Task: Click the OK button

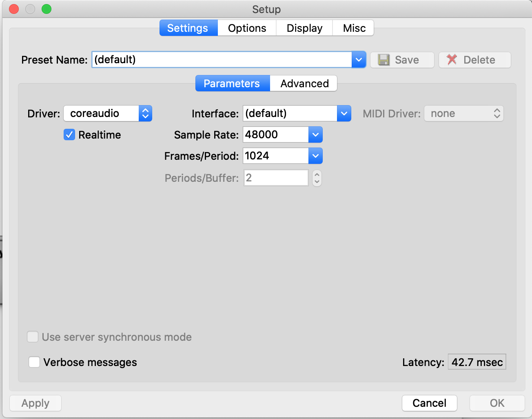Action: [497, 403]
